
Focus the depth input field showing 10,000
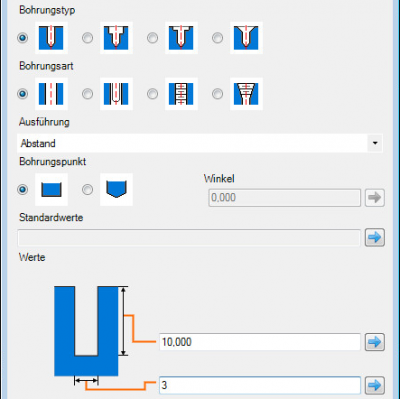coord(260,342)
